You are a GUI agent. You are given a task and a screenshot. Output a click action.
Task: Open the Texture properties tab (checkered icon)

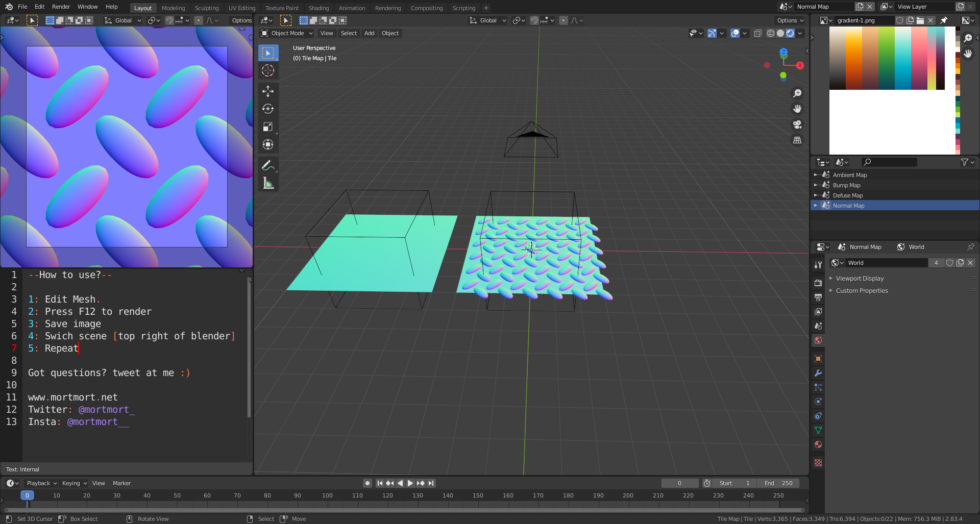point(818,463)
